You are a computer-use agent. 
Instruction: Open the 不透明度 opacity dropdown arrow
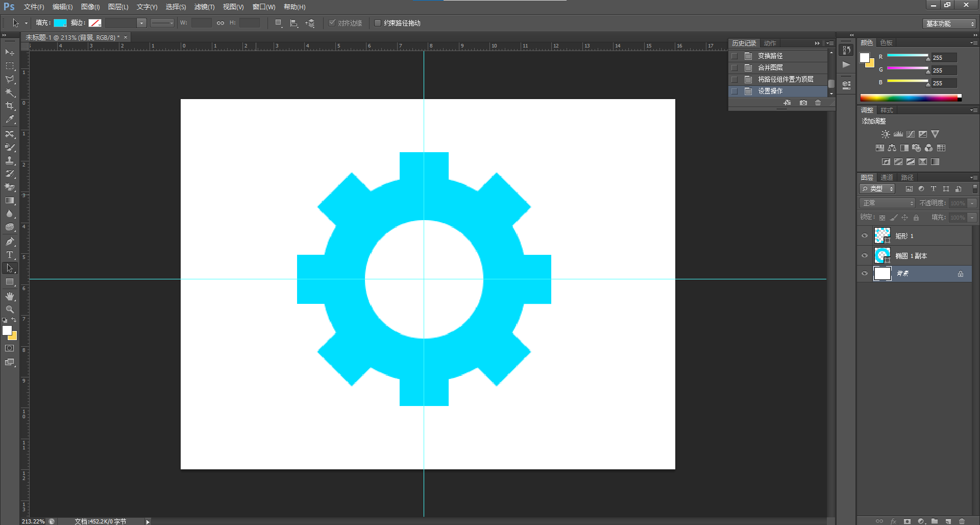972,203
